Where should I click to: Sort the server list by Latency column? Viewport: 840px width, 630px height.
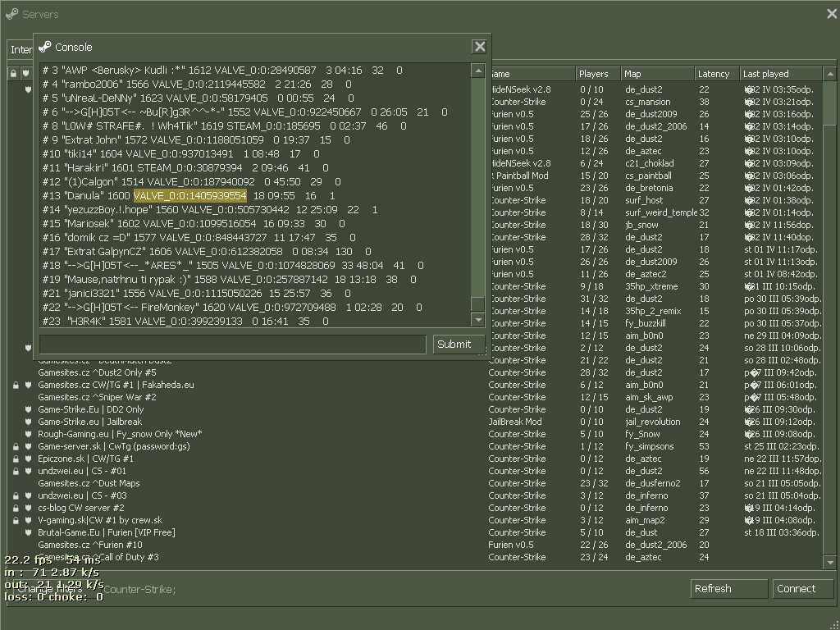coord(716,74)
